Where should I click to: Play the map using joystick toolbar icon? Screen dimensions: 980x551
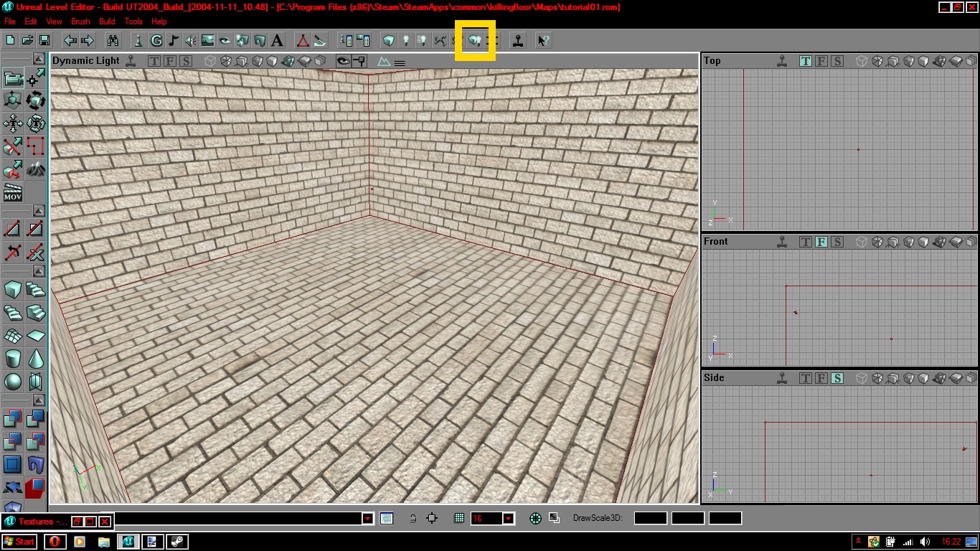click(517, 41)
